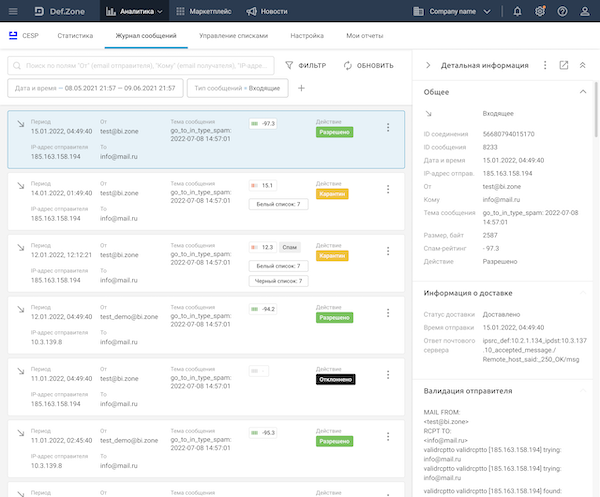Screen dimensions: 600x497
Task: Click spam rating 12.3 chip
Action: (263, 247)
